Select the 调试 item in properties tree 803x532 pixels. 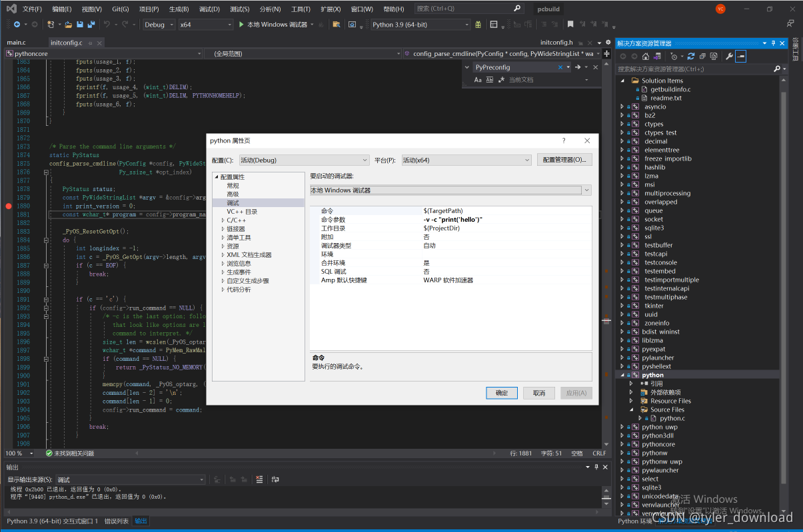[233, 203]
